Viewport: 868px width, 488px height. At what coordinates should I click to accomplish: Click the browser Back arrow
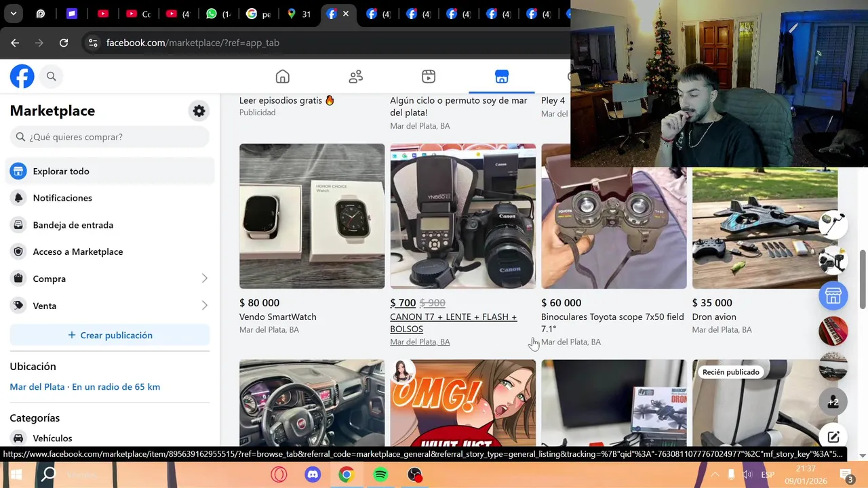pyautogui.click(x=15, y=43)
